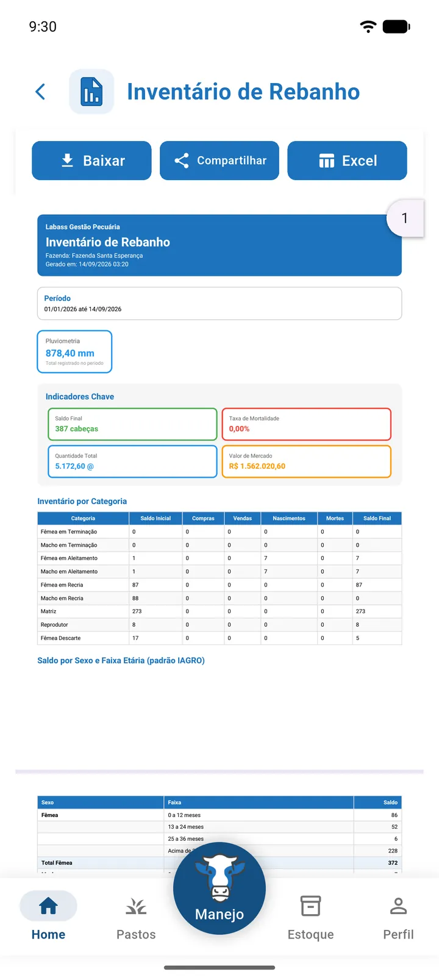Click the Inventário de Rebanho report banner title
Viewport: 439px width, 980px height.
click(108, 242)
